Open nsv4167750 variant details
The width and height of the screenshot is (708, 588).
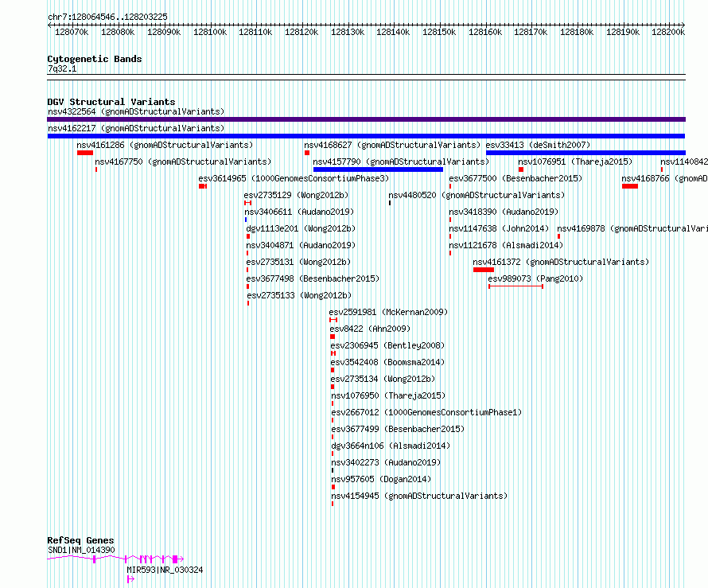click(183, 162)
